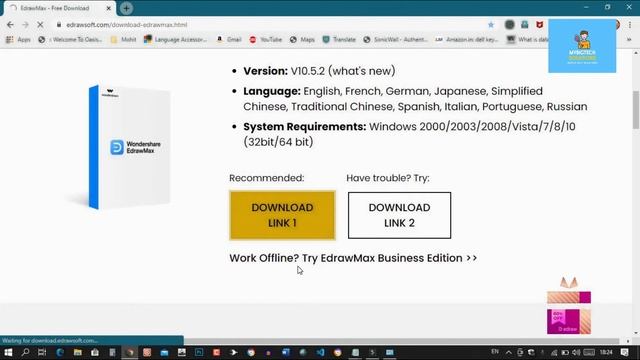640x360 pixels.
Task: Open Microsoft Edge from the taskbar
Action: pos(60,352)
